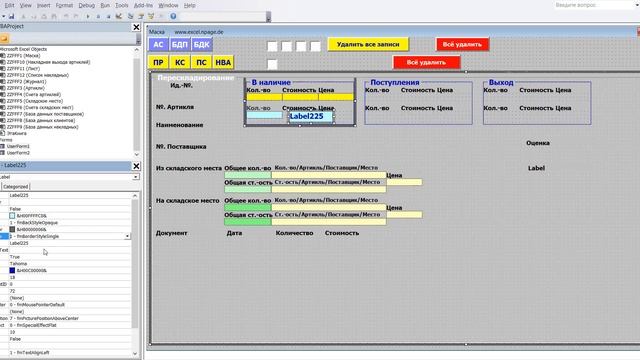Select UserForm2 in the project tree
The image size is (640, 360).
(x=18, y=153)
